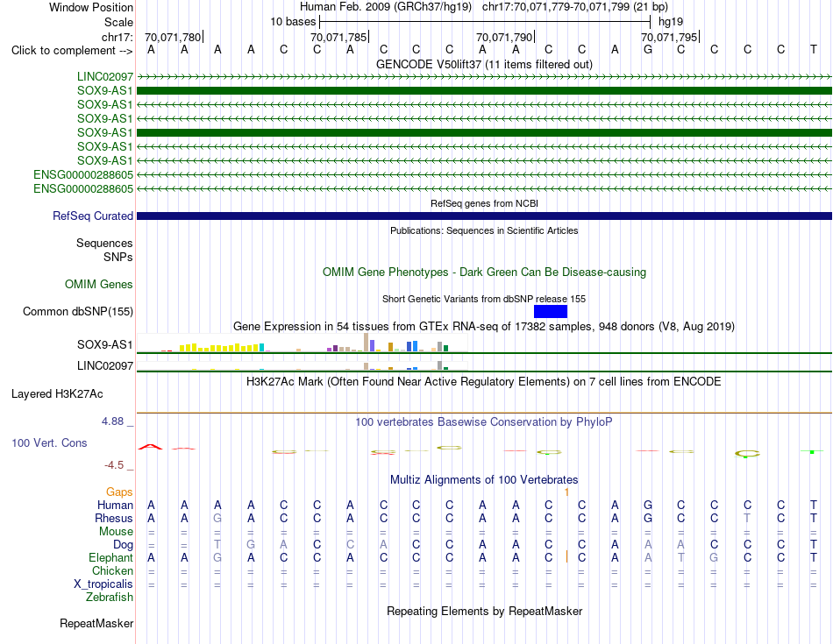Click 'Human Feb. 2009 (GRCh37/hg19)' header text
833x644 pixels.
[x=386, y=7]
